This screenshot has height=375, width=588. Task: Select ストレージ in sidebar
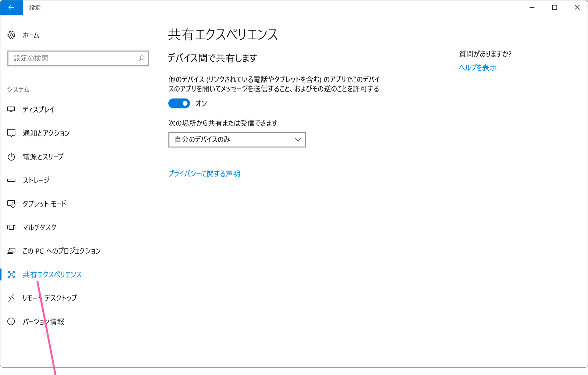[x=36, y=180]
